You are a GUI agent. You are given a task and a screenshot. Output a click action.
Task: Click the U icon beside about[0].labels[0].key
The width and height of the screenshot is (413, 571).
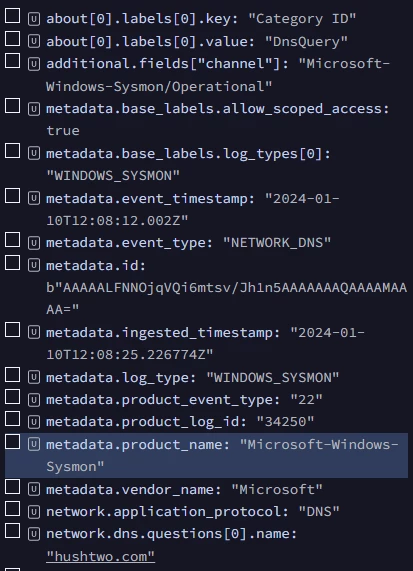(34, 19)
